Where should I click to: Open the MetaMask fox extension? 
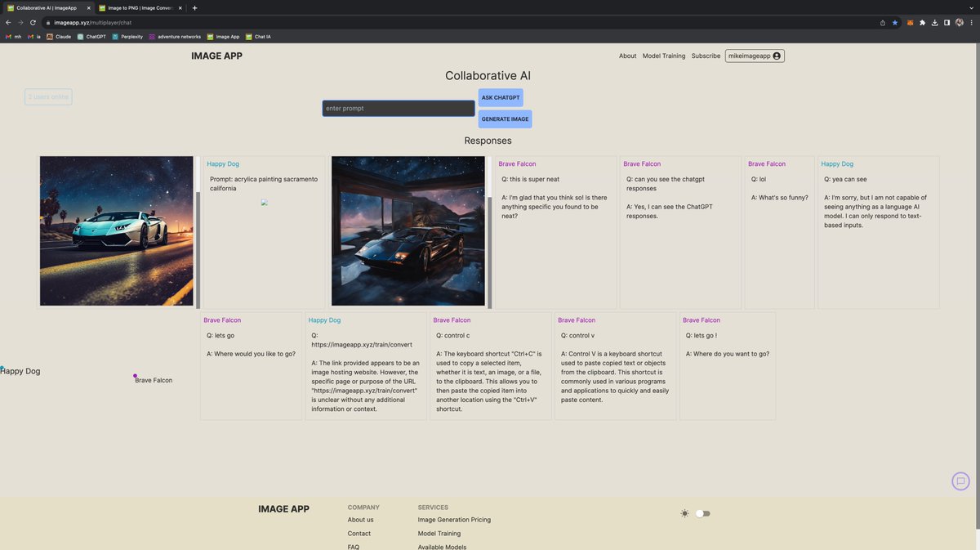[x=911, y=23]
